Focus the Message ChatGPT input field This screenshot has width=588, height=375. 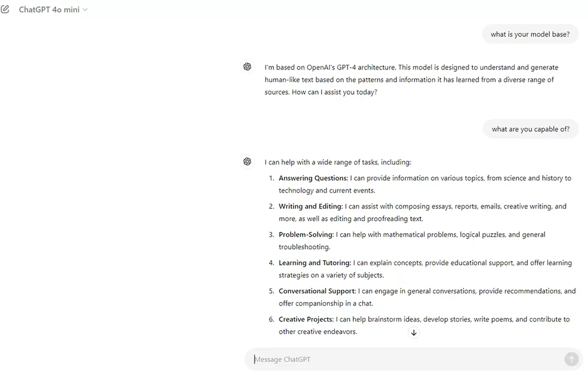[x=407, y=359]
